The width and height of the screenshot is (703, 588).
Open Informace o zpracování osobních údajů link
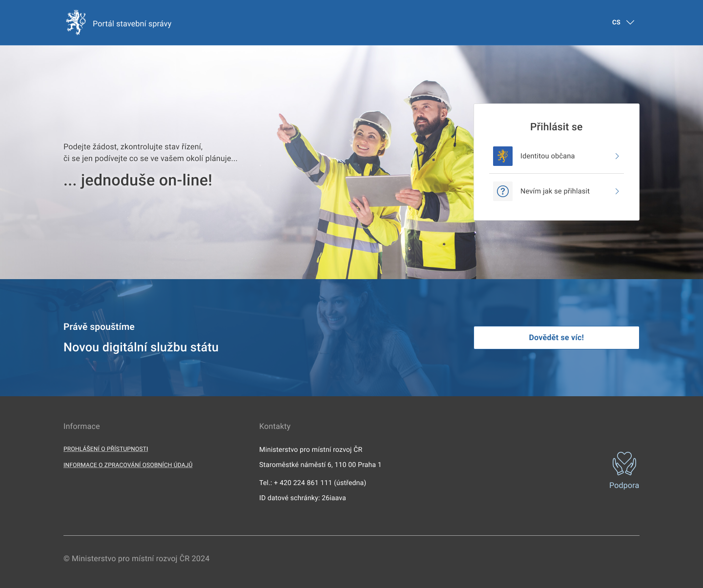coord(128,465)
